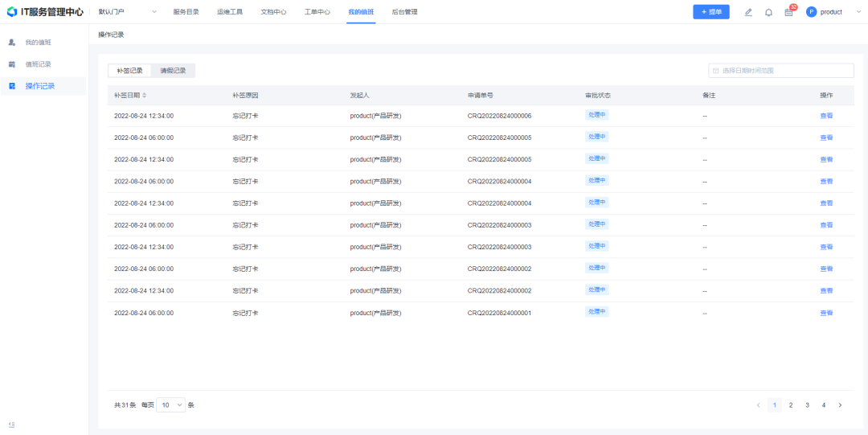This screenshot has height=435, width=868.
Task: Select current page 1 button
Action: tap(775, 405)
